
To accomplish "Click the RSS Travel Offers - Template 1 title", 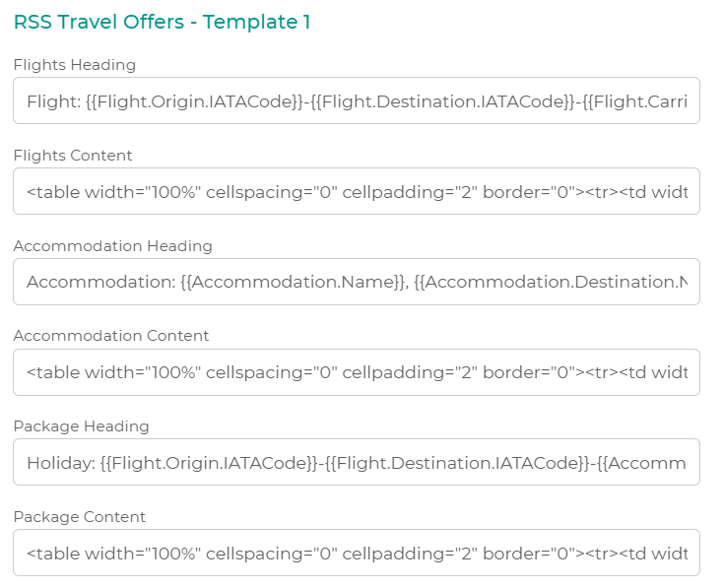I will 162,22.
